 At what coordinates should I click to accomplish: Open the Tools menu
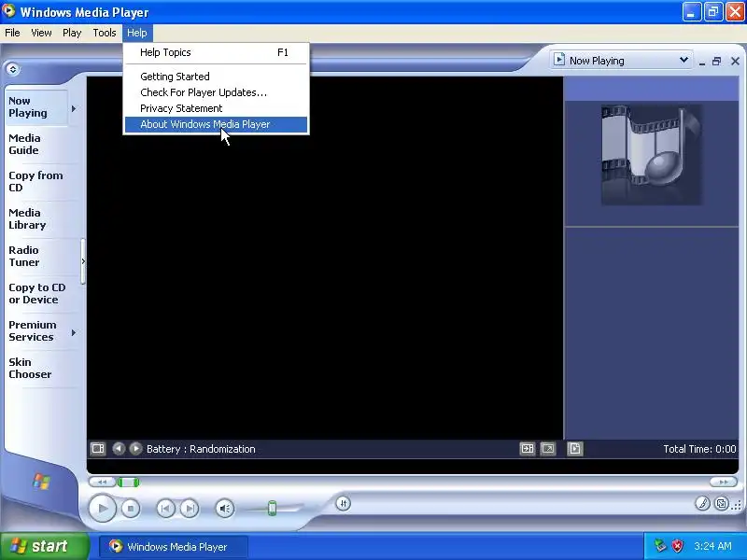tap(105, 33)
